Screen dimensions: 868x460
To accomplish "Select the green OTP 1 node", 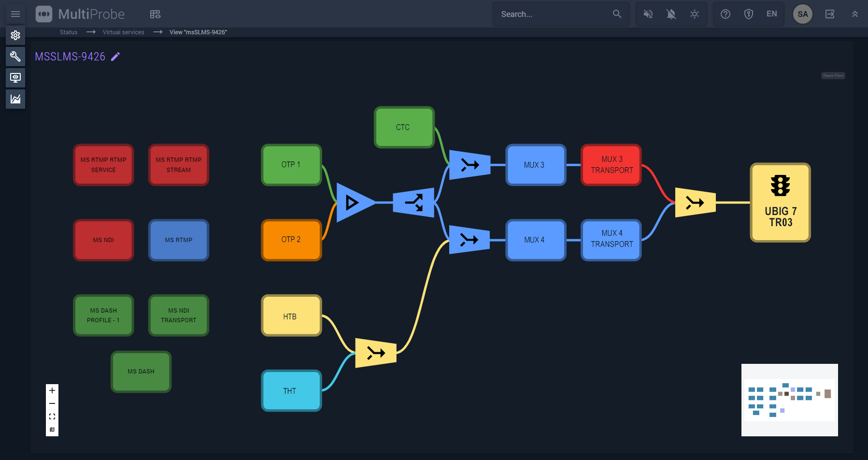I will [291, 165].
